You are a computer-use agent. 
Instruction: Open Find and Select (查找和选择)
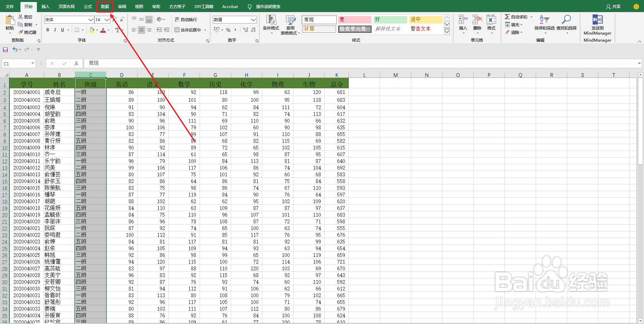coord(566,24)
